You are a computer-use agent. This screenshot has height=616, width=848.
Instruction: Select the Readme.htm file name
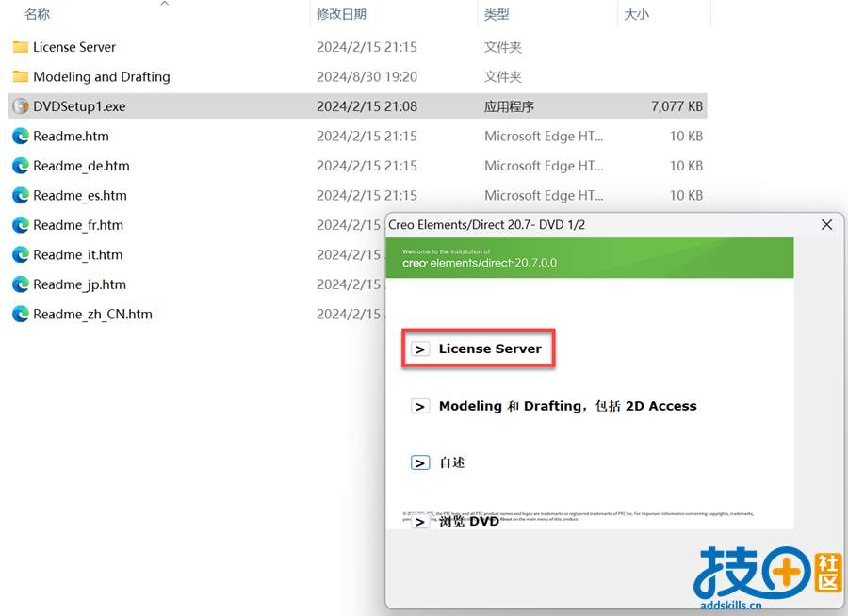click(71, 137)
